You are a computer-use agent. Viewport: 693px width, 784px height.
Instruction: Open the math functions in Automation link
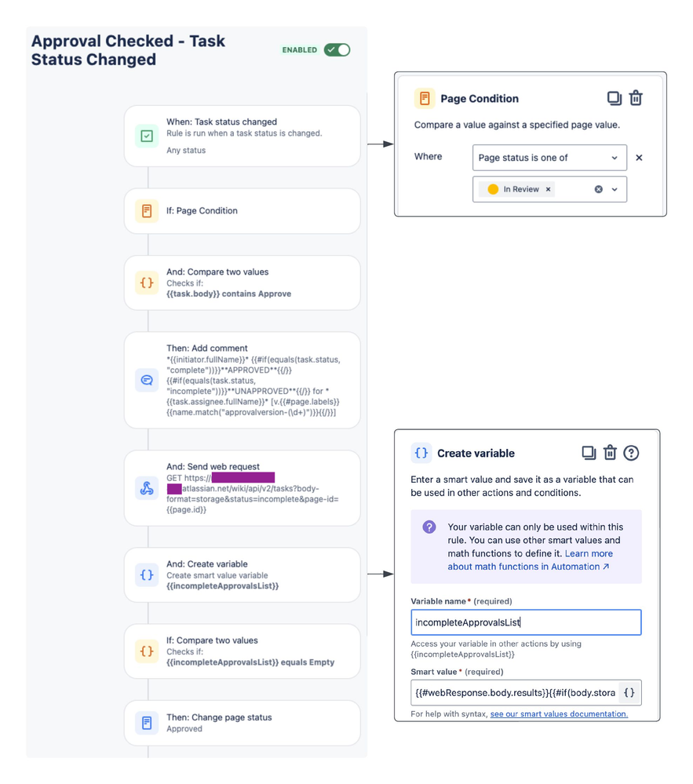[529, 567]
